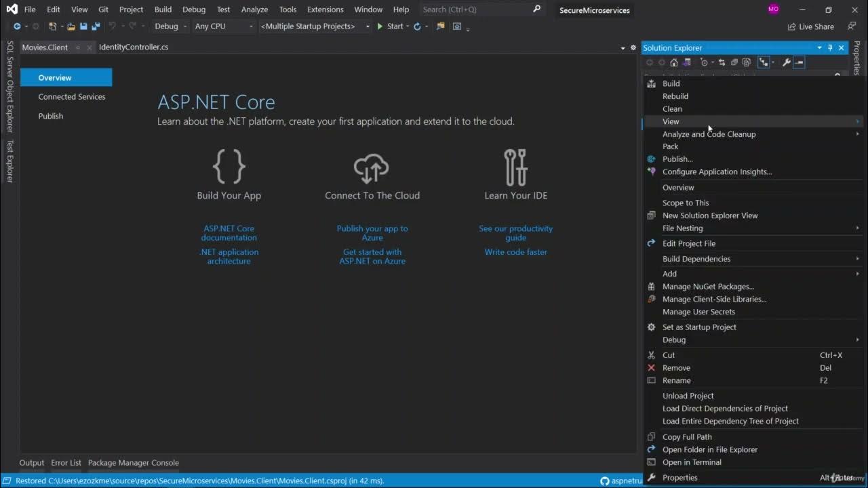Expand the View submenu arrow
Viewport: 868px width, 488px height.
click(858, 121)
